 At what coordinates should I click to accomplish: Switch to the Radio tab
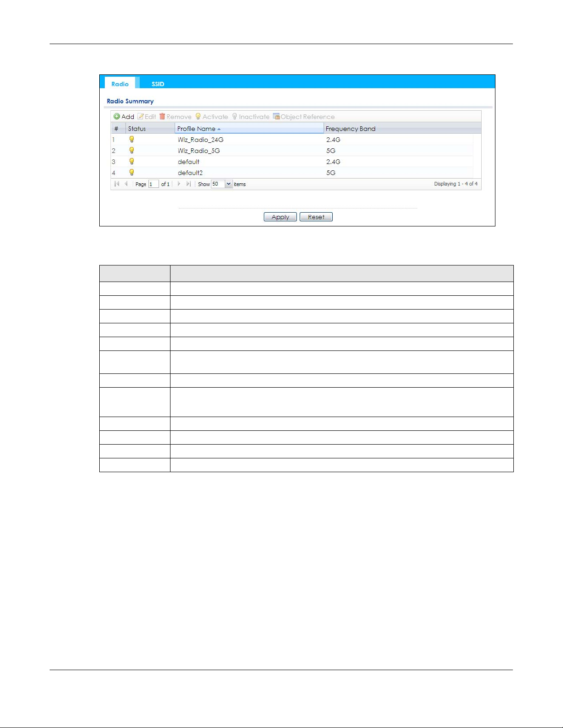coord(120,84)
